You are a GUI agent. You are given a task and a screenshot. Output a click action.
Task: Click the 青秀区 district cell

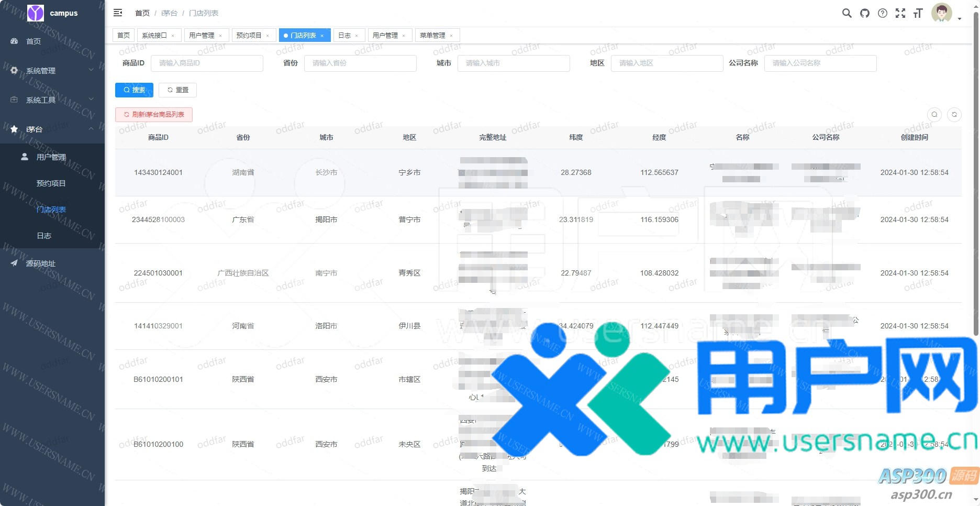(x=409, y=273)
